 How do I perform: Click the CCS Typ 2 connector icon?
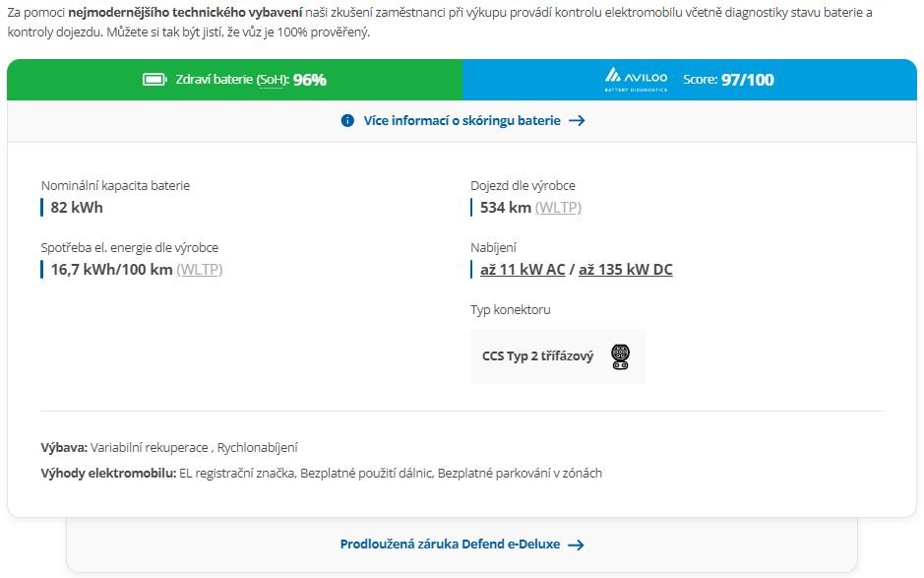620,356
